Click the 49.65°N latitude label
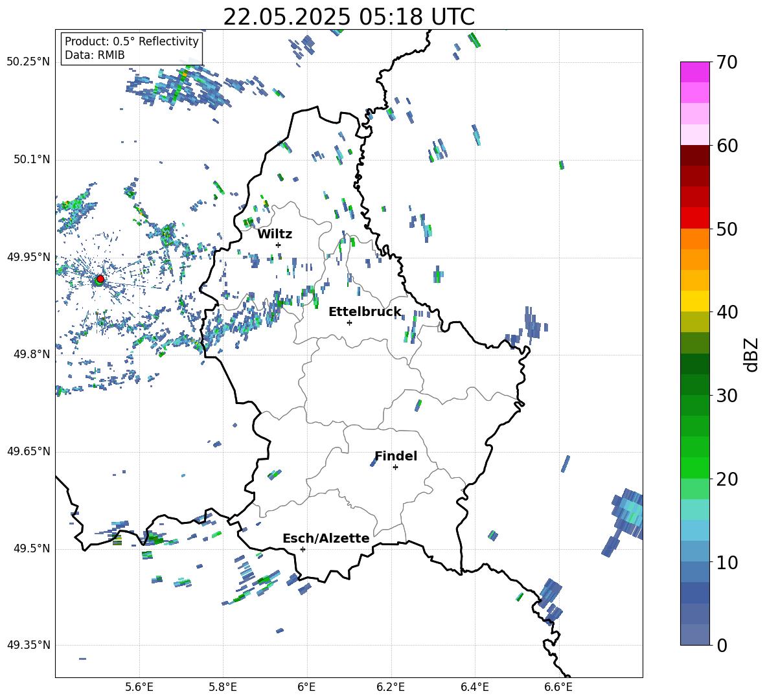The width and height of the screenshot is (767, 700). [29, 451]
